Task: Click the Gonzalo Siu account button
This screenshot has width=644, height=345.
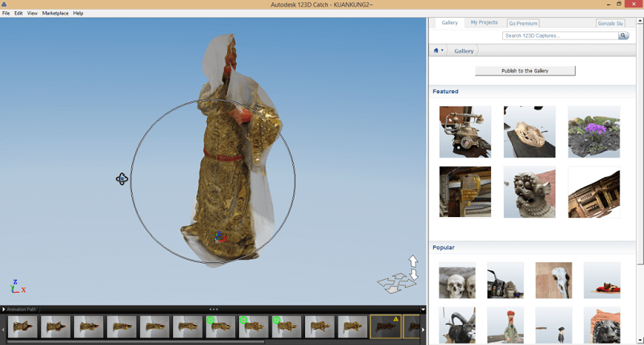Action: tap(610, 23)
